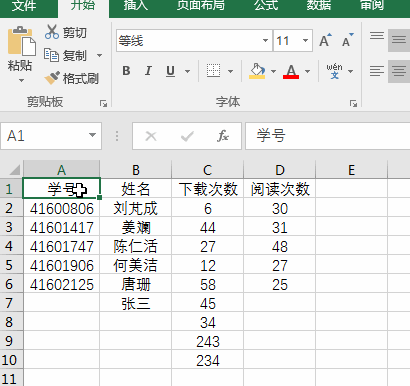
Task: Open the font size dropdown
Action: pyautogui.click(x=305, y=41)
